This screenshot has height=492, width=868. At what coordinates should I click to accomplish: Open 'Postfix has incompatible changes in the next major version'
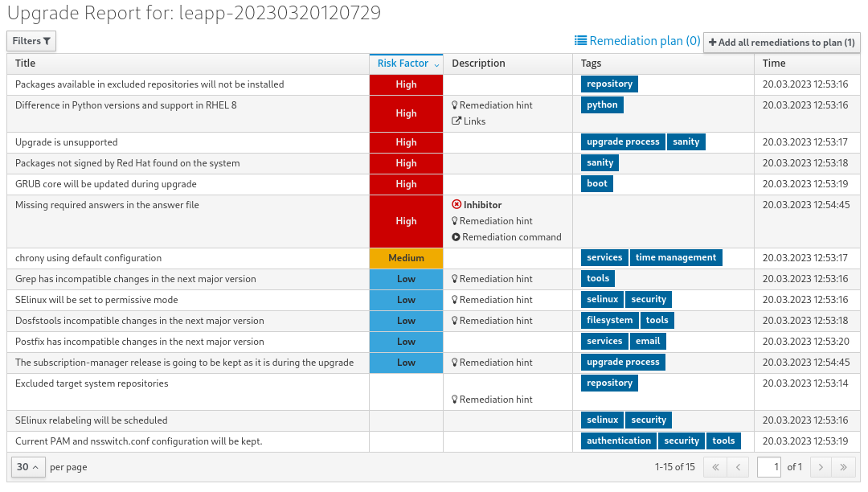pos(140,342)
